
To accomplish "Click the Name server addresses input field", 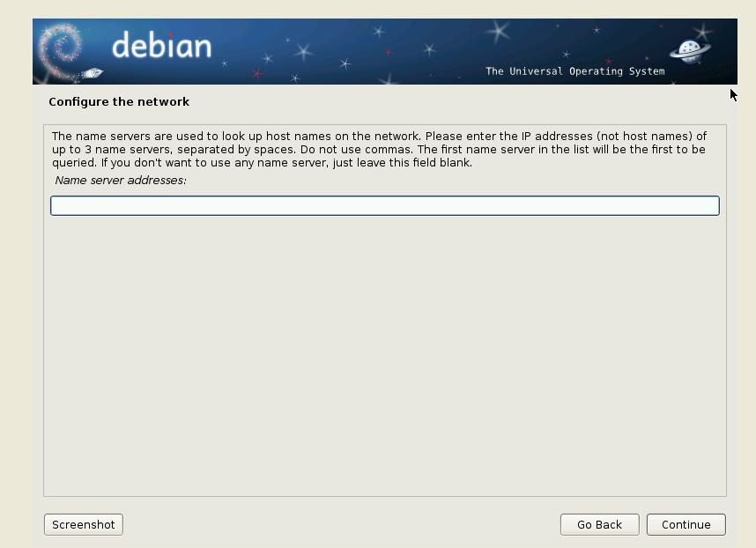I will [385, 206].
